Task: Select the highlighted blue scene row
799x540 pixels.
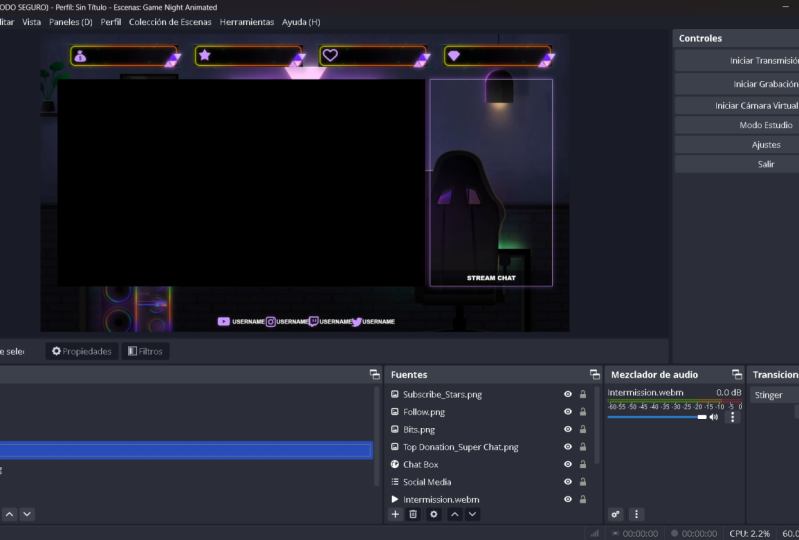Action: (x=186, y=450)
